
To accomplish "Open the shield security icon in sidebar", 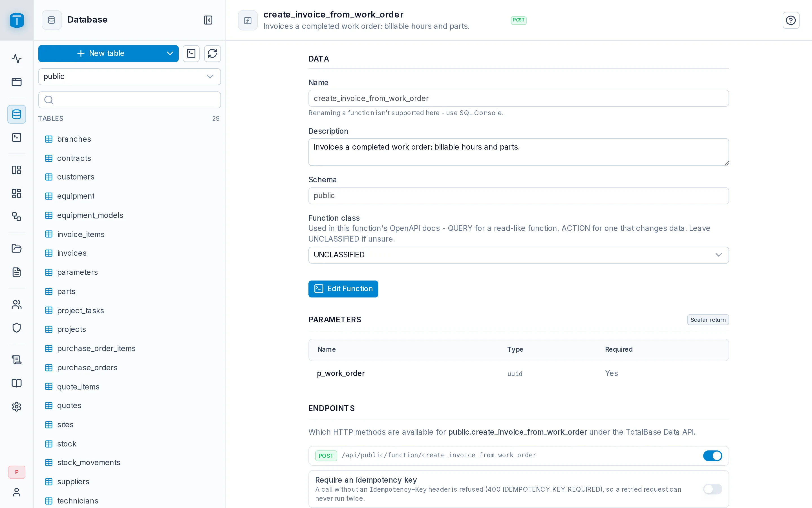I will click(17, 328).
